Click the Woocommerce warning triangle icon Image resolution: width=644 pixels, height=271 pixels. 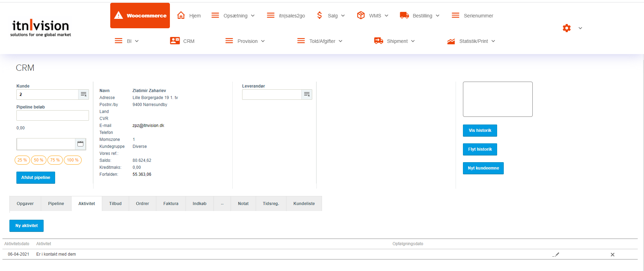pos(119,15)
